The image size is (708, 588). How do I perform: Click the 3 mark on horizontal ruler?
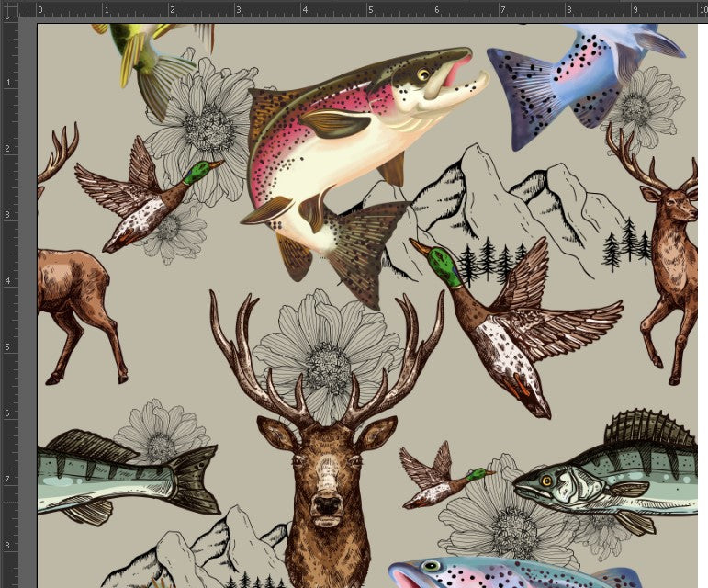(239, 9)
